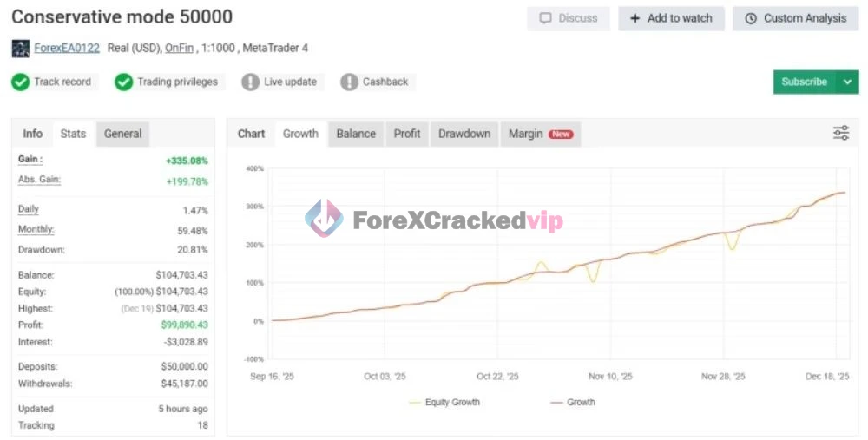Screen dimensions: 868x440
Task: Toggle Equity Growth legend series
Action: tap(444, 402)
